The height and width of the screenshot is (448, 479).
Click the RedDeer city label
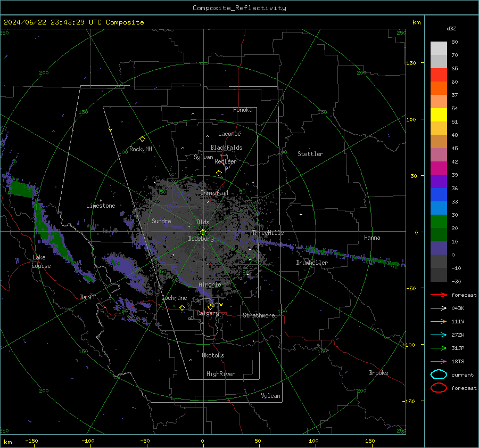(x=226, y=161)
